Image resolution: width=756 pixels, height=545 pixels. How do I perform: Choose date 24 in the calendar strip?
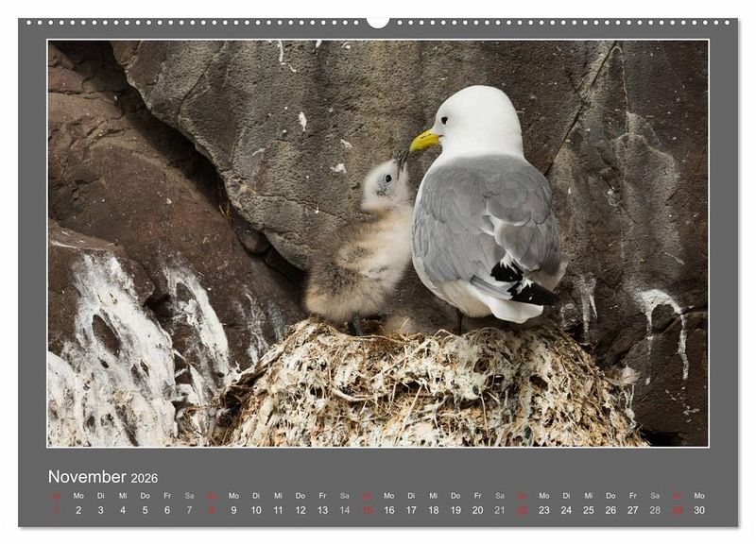coord(566,510)
